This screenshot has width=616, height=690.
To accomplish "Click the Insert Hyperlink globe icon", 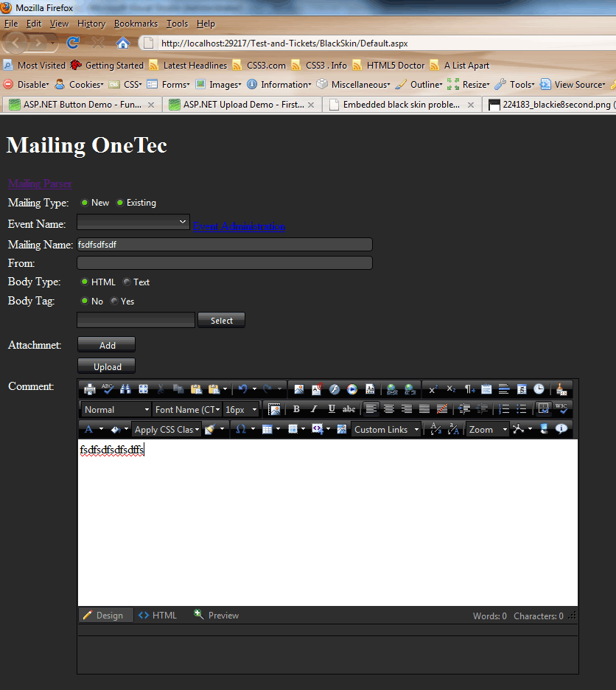I will point(392,389).
